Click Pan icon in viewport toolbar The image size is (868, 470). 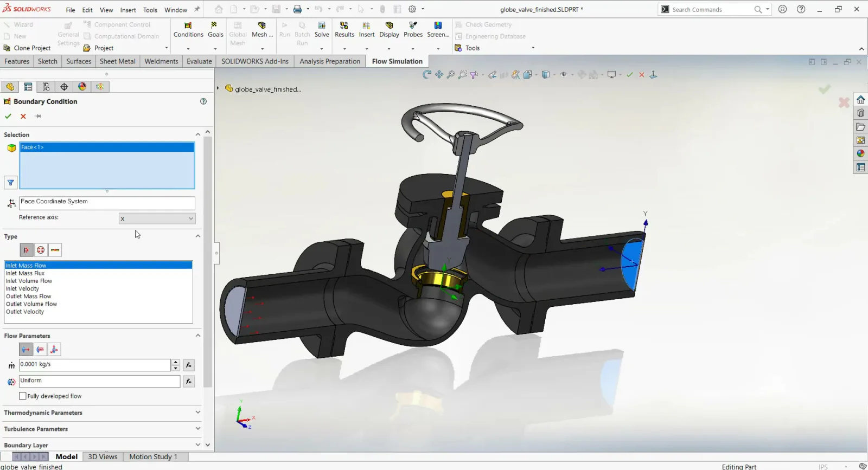439,75
